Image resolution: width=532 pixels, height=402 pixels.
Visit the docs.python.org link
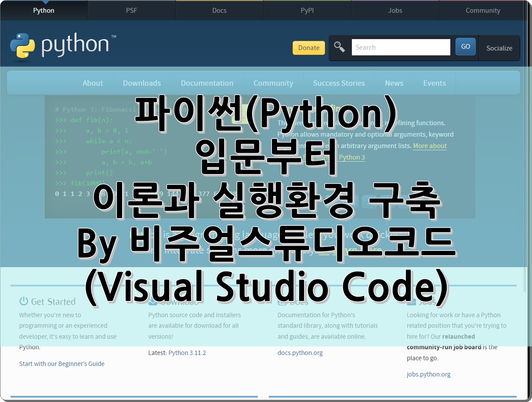tap(300, 352)
